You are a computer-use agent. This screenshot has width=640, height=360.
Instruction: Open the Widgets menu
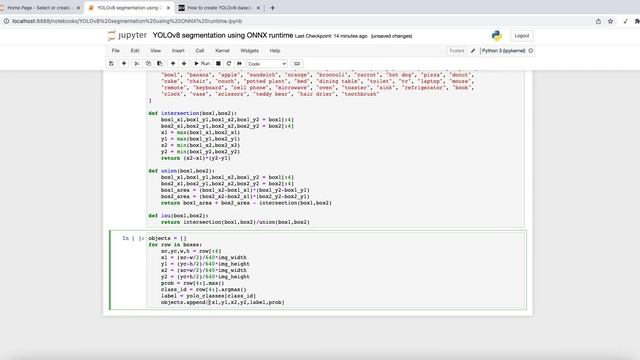click(249, 51)
